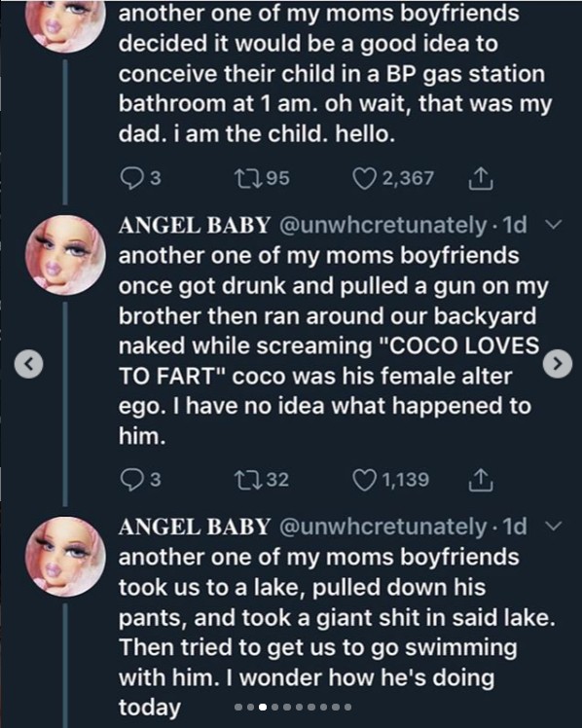
Task: Open options chevron on the gun tweet
Action: point(553,225)
